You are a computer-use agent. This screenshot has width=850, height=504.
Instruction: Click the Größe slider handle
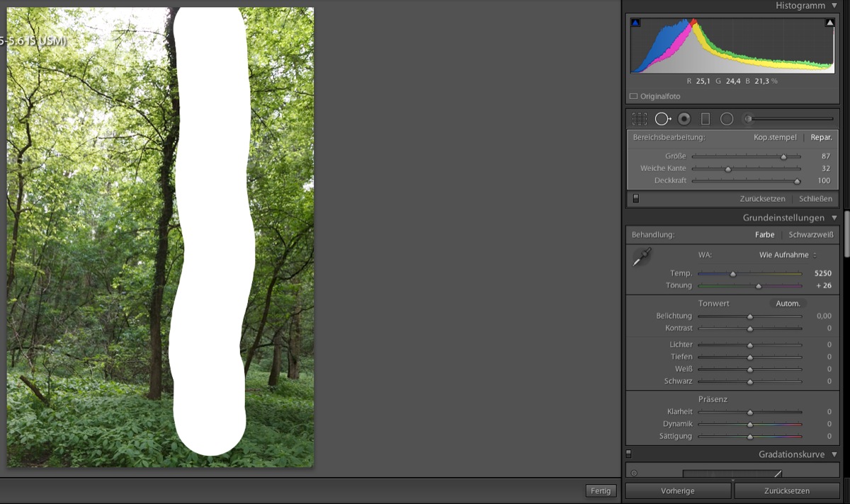click(783, 156)
